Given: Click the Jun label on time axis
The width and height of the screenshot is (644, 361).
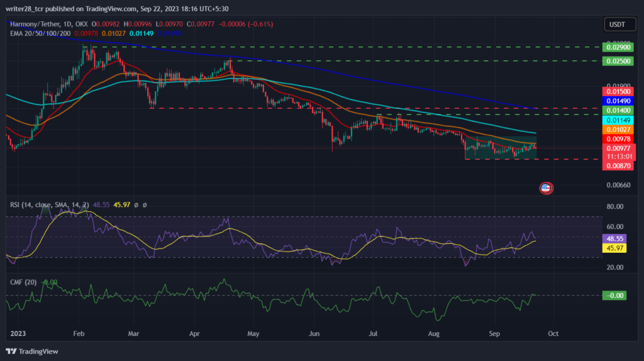Looking at the screenshot, I should (314, 333).
